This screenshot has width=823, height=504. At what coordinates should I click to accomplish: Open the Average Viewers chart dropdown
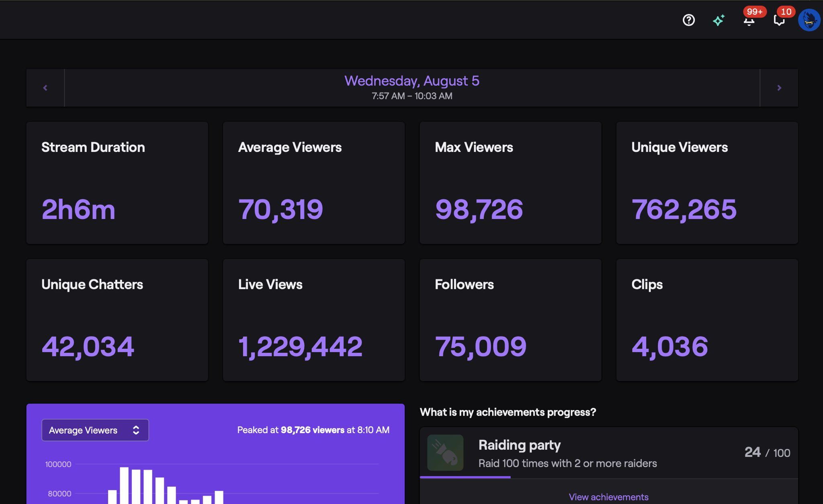point(95,430)
